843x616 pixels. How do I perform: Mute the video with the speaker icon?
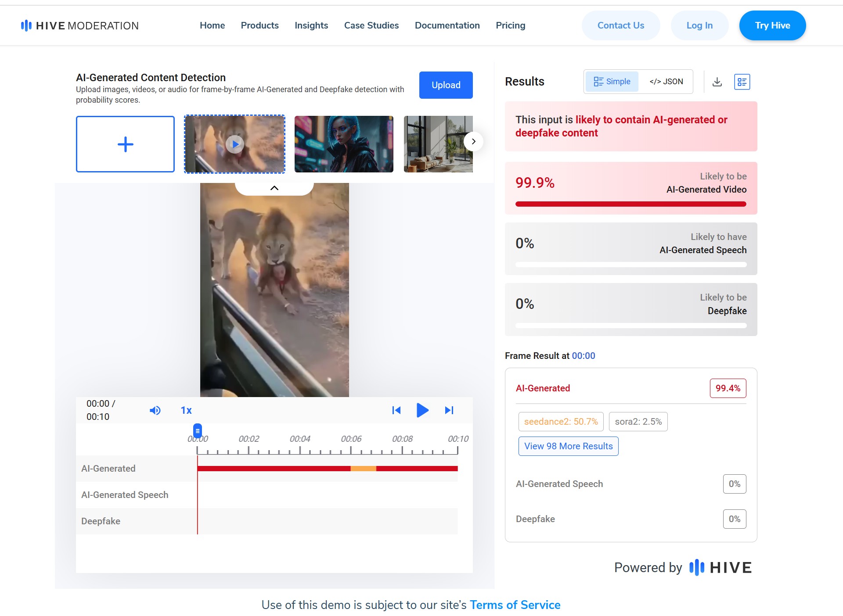pos(155,410)
